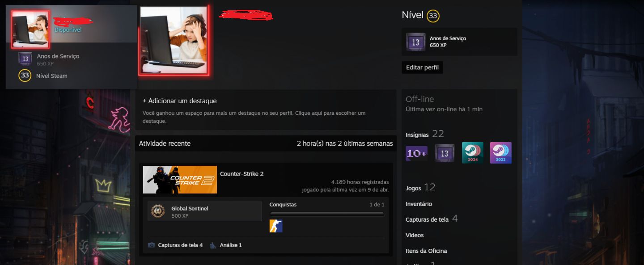Open the Counter-Strike 2 title link
The image size is (644, 265).
click(x=242, y=174)
